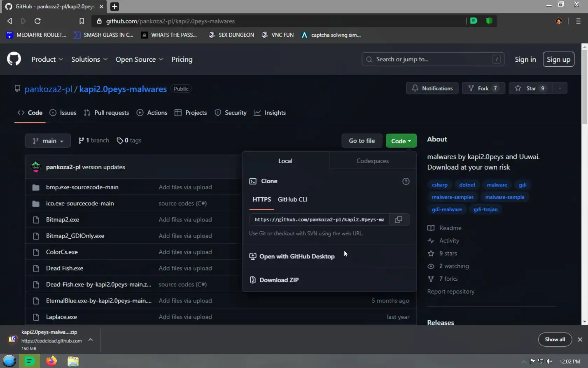
Task: Click the action center flag icon
Action: click(532, 361)
